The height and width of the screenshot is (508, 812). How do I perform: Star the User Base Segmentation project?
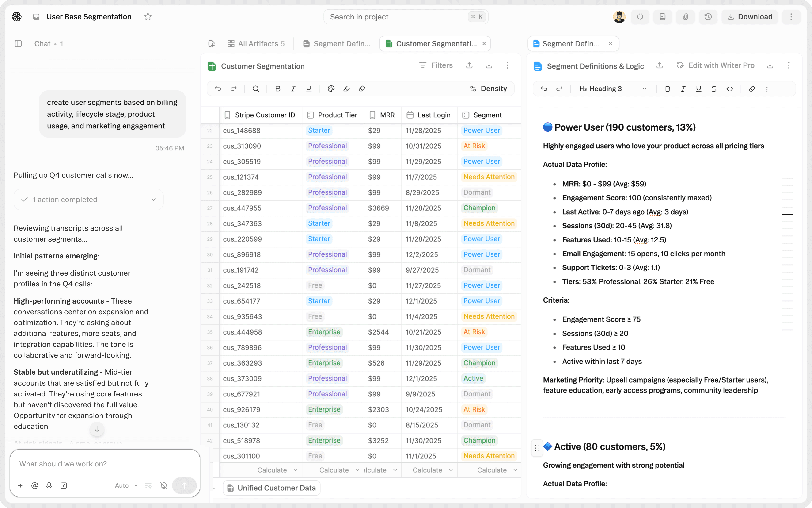(x=148, y=17)
